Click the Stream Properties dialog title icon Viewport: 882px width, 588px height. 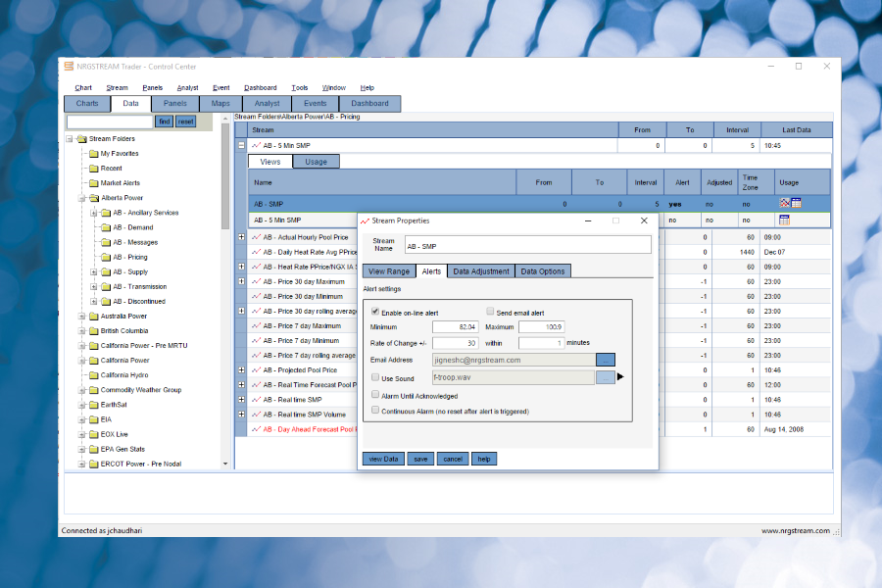point(366,220)
